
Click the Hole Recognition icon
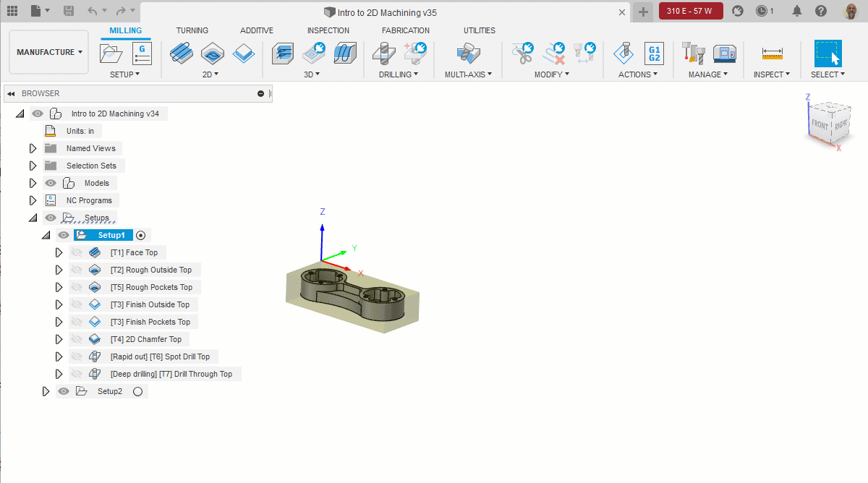[415, 54]
